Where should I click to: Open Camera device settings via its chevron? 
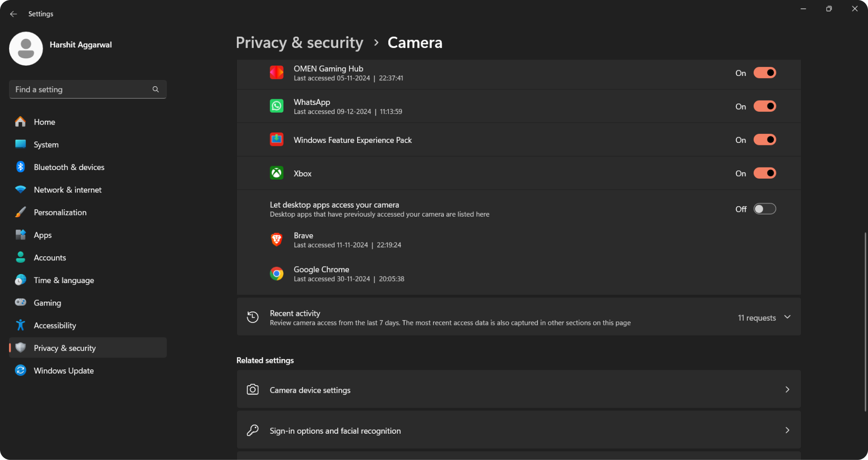click(x=787, y=389)
